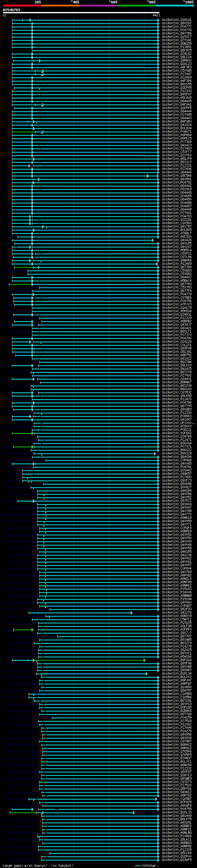
Task: Select hit label UniRef100_C6T8R7
Action: [177, 741]
